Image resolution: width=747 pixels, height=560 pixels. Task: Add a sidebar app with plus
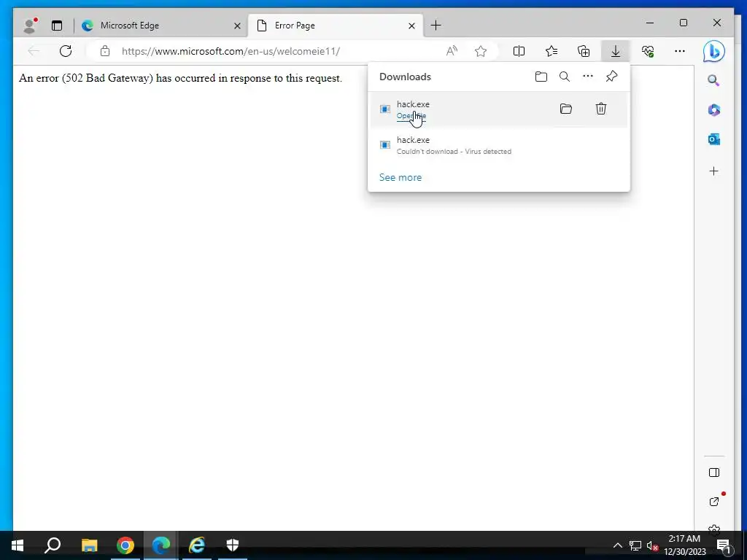[x=713, y=171]
